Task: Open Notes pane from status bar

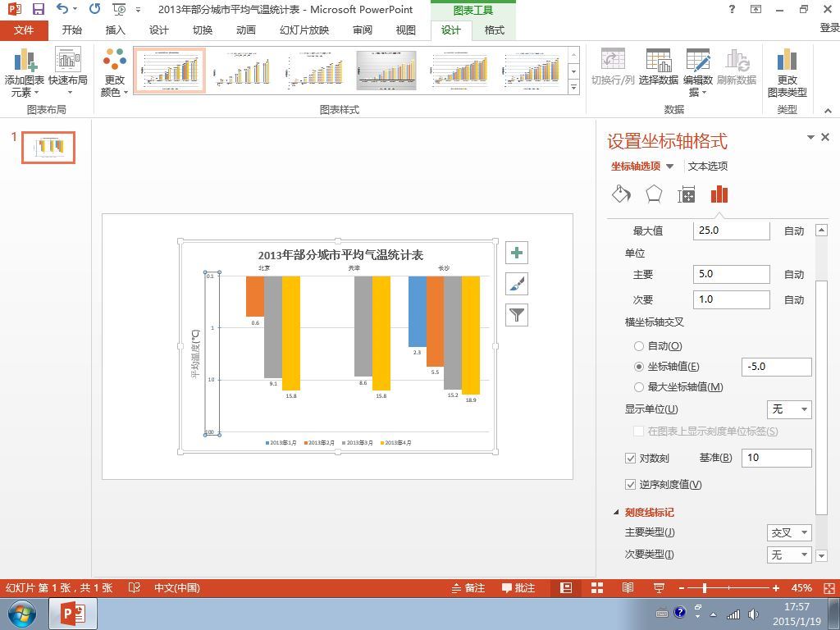Action: 468,587
